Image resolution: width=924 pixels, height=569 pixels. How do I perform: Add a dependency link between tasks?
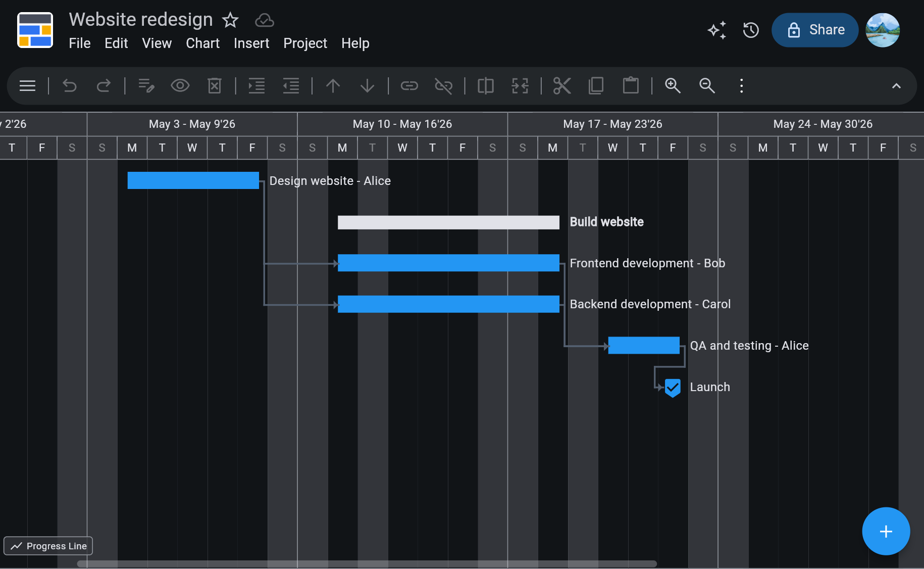(409, 85)
